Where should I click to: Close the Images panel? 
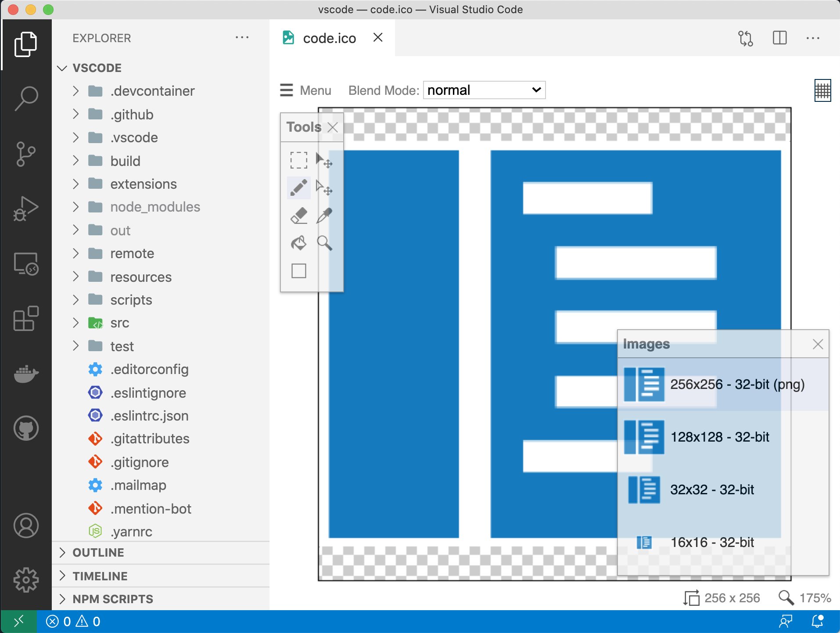[x=818, y=344]
